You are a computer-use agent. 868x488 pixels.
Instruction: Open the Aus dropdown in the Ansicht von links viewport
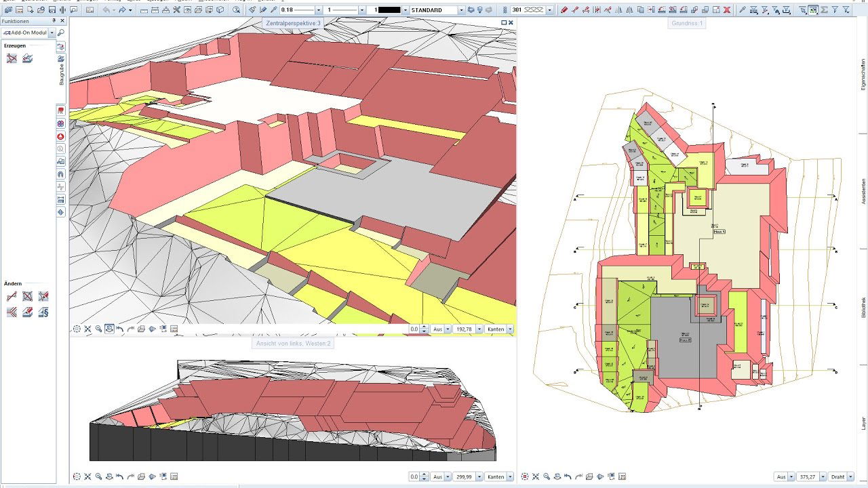coord(447,476)
